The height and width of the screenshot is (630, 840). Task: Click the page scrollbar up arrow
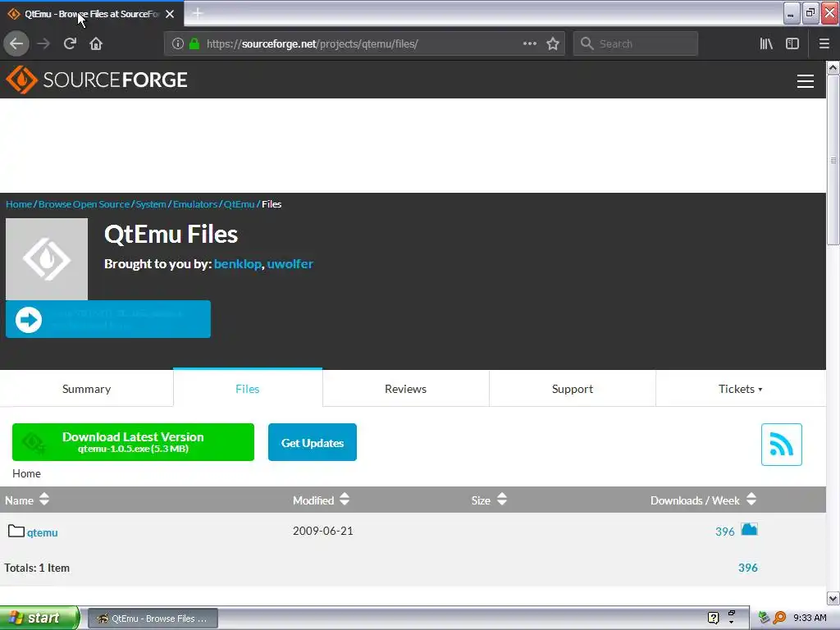pyautogui.click(x=833, y=67)
